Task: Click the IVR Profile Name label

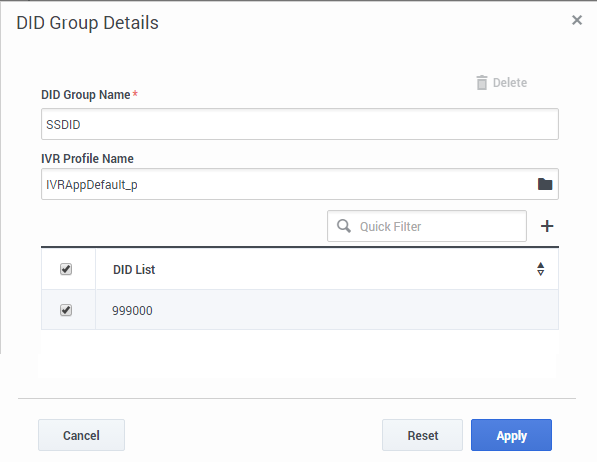Action: (87, 158)
